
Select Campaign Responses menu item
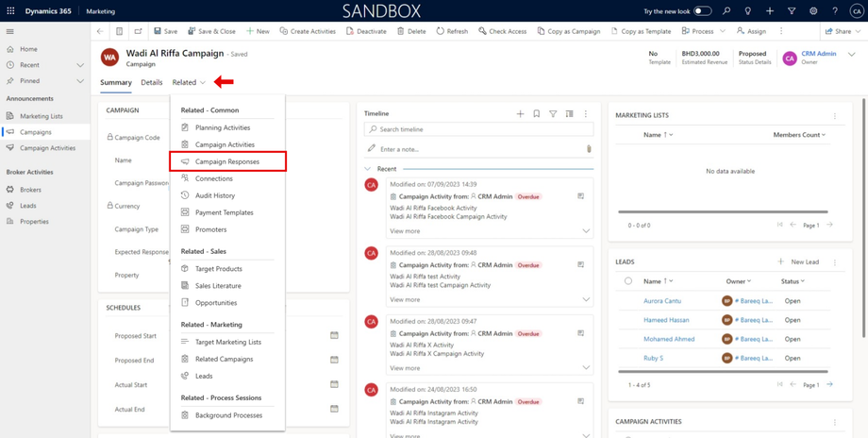pyautogui.click(x=227, y=161)
